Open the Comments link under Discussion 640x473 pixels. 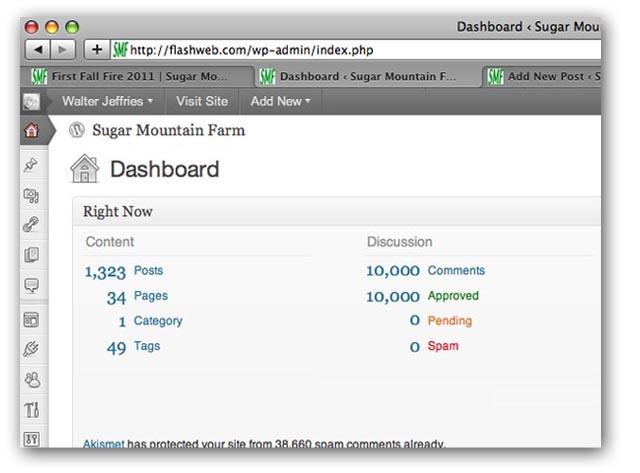pos(456,271)
